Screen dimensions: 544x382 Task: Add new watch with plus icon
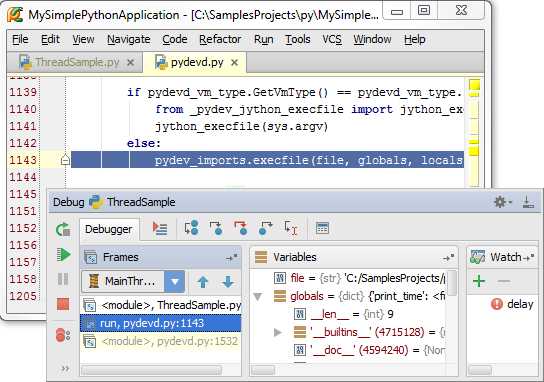[479, 281]
